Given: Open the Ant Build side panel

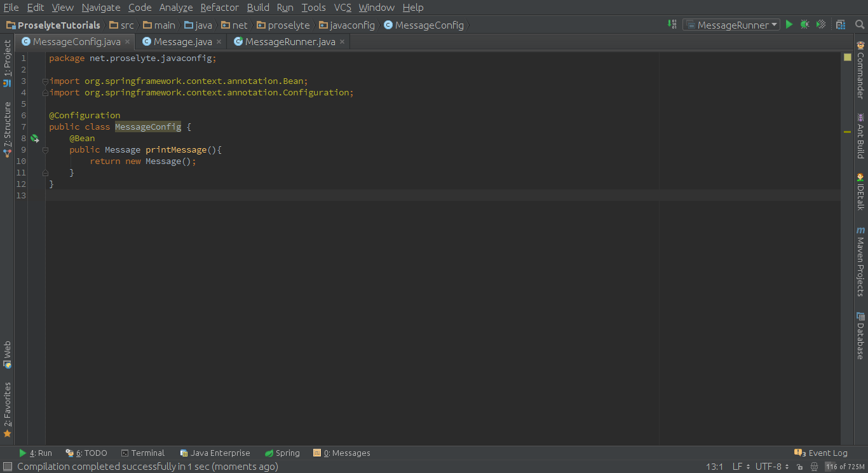Looking at the screenshot, I should (x=860, y=136).
